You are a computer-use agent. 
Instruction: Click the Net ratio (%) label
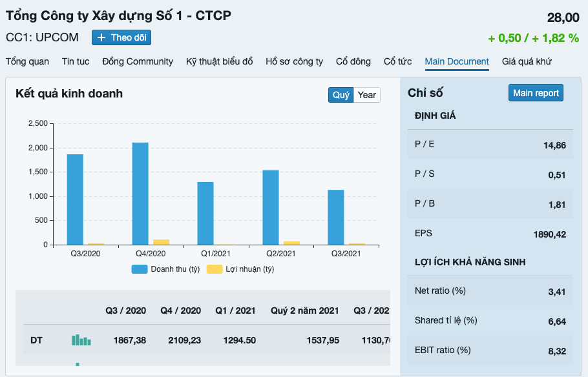point(440,290)
